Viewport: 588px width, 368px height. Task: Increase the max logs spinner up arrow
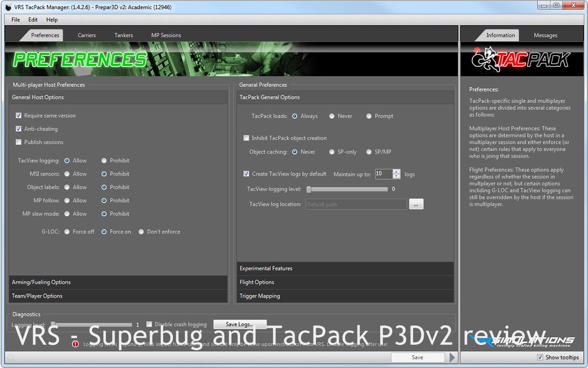click(x=396, y=171)
